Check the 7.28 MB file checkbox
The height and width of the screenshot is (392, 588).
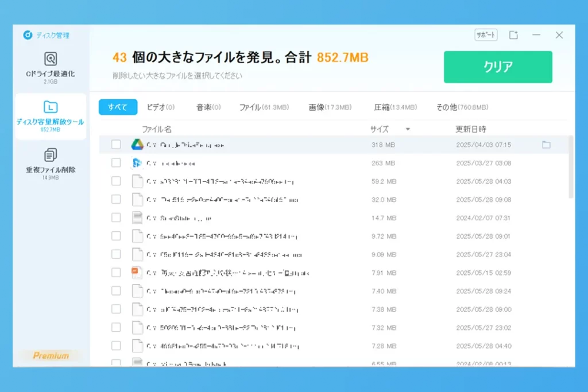coord(116,346)
